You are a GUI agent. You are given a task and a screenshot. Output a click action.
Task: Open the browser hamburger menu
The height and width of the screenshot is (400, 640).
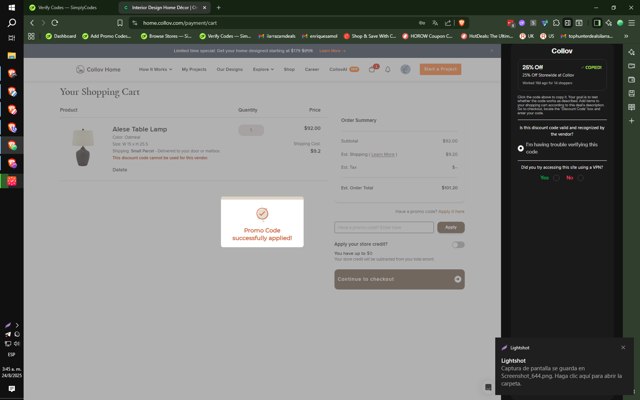tap(631, 23)
